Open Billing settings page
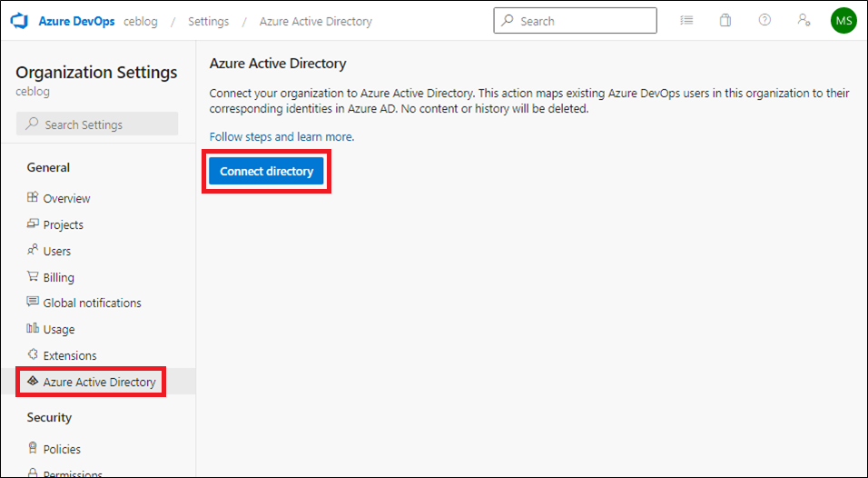 click(x=59, y=277)
